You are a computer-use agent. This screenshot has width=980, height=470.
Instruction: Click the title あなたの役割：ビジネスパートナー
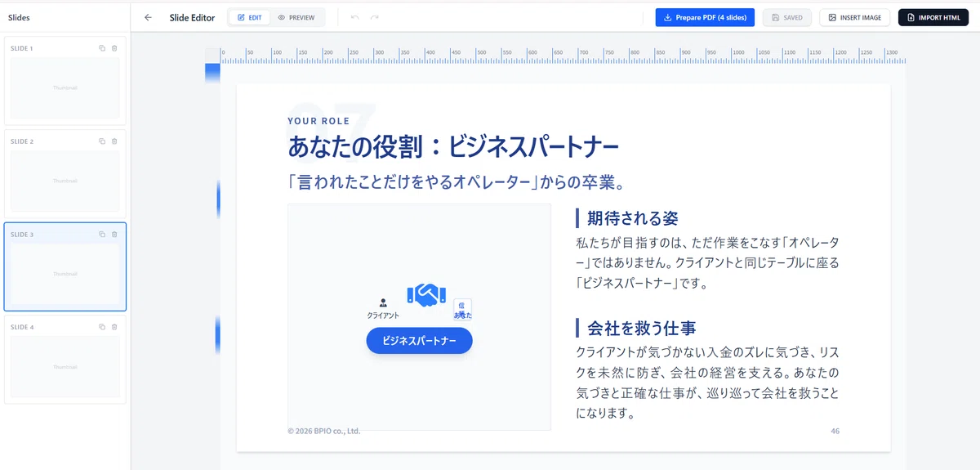click(x=453, y=147)
